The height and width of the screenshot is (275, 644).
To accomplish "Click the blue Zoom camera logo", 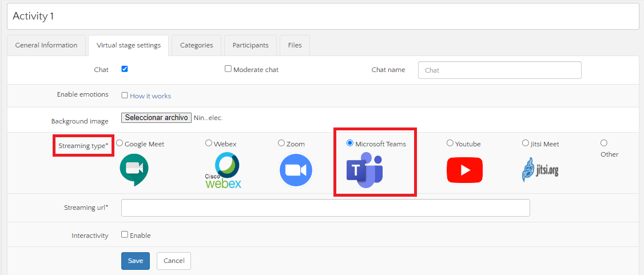I will pos(296,170).
